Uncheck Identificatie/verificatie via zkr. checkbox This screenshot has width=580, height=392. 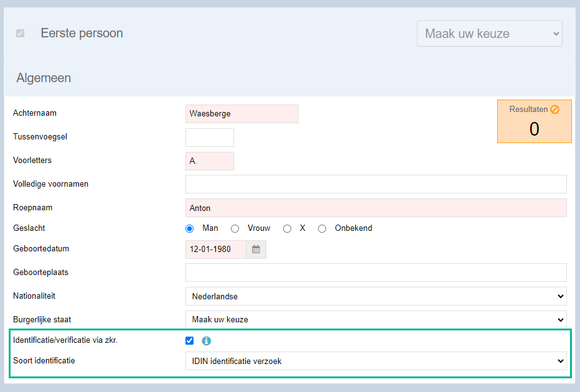click(x=189, y=340)
